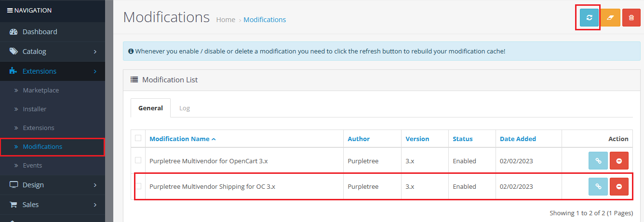
Task: Disable Purpletree Multivendor for OpenCart 3.x
Action: 619,161
